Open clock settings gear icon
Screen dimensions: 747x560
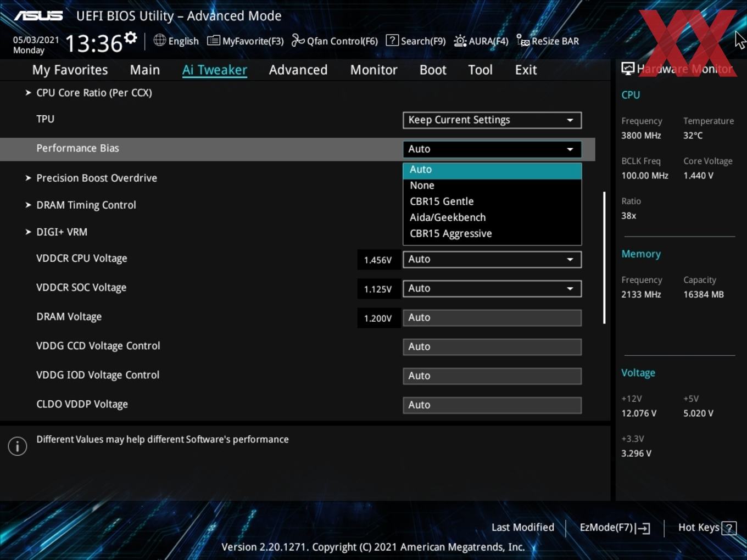pos(130,38)
